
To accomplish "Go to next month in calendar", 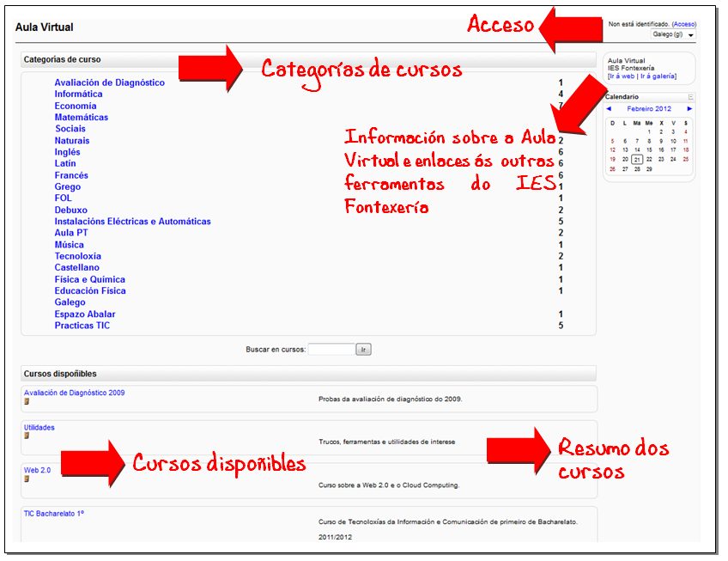I will pyautogui.click(x=689, y=109).
